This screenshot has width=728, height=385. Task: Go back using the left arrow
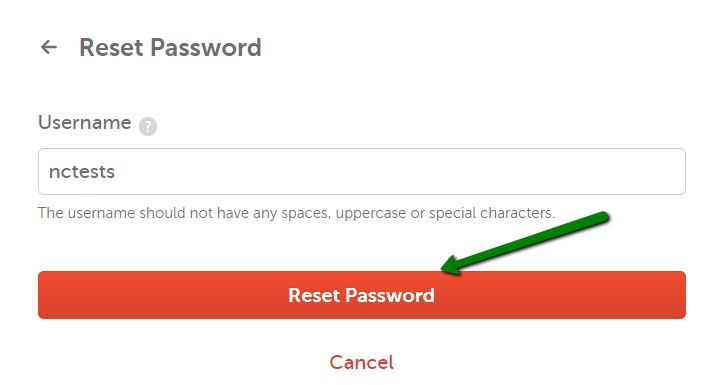click(49, 47)
